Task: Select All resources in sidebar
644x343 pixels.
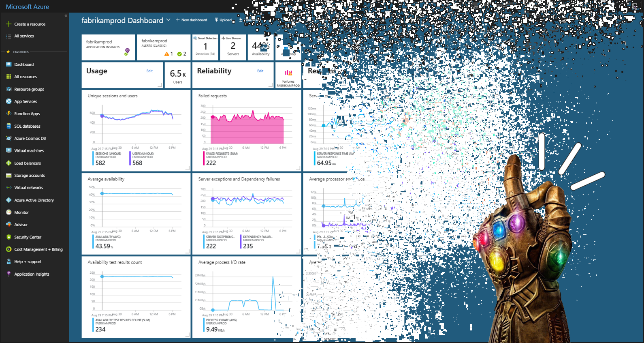Action: coord(26,77)
